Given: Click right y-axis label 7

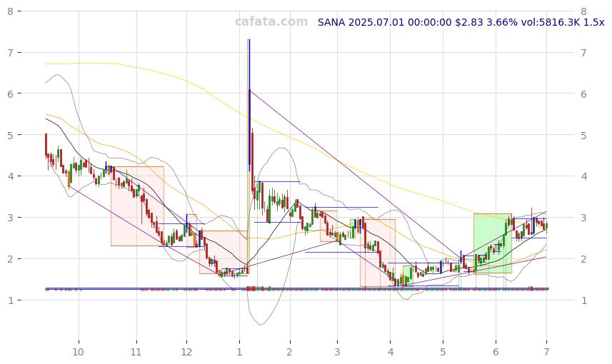Looking at the screenshot, I should click(x=584, y=52).
